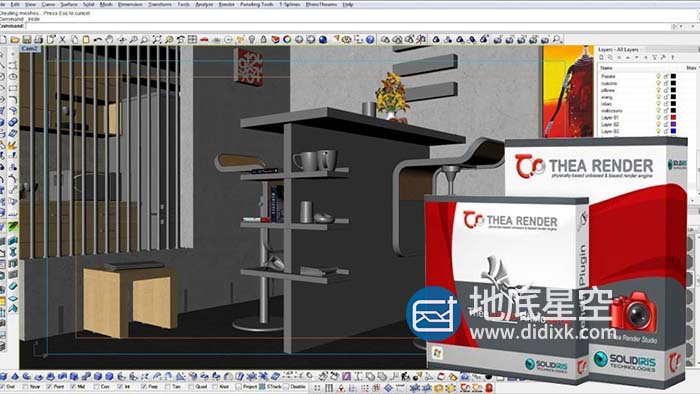
Task: Activate the Pan hand tool
Action: click(109, 40)
